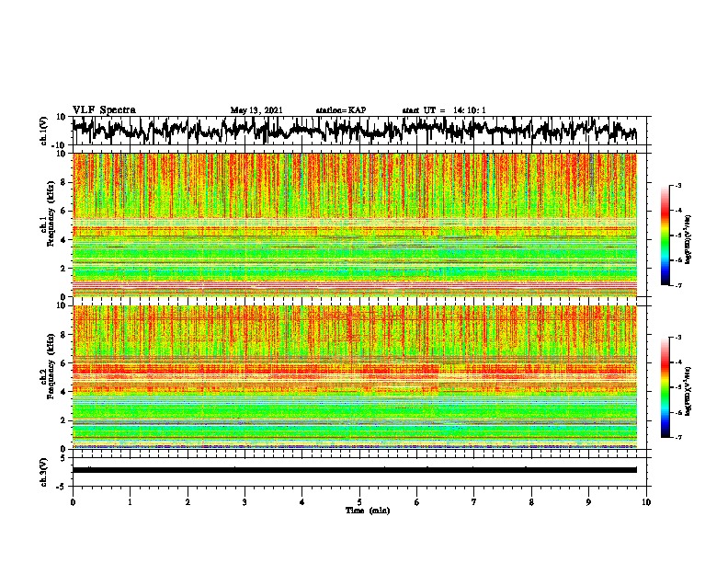The width and height of the screenshot is (728, 563).
Task: Click the "9" tick on the time axis
Action: (588, 502)
